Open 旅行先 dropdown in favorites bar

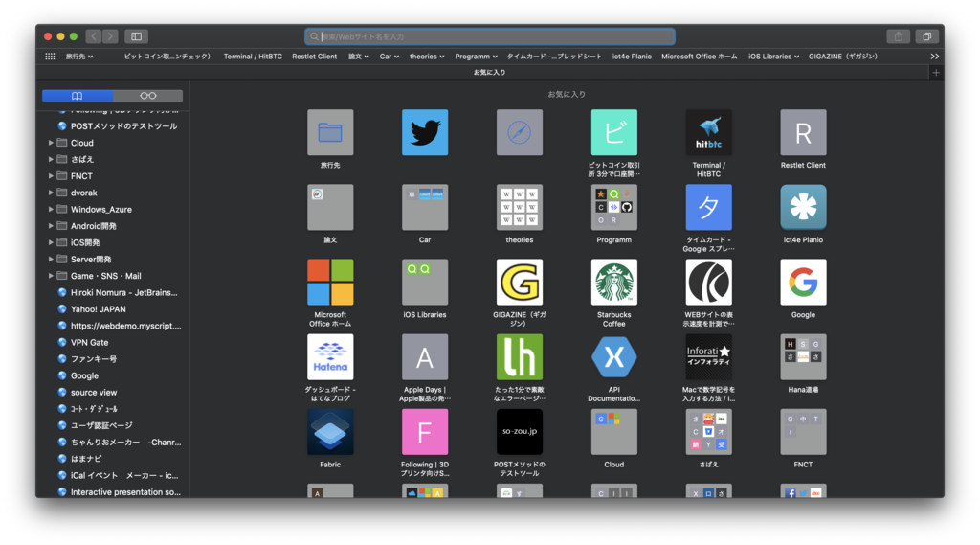(79, 57)
